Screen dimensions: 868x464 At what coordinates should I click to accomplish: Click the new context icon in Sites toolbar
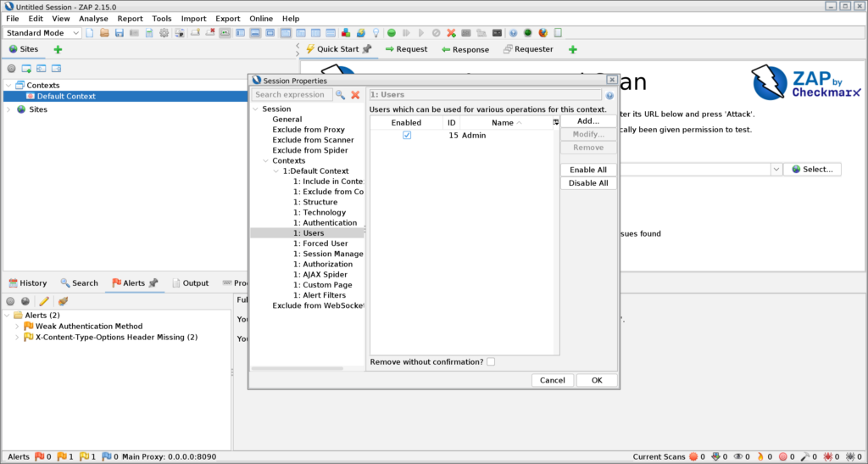[26, 69]
